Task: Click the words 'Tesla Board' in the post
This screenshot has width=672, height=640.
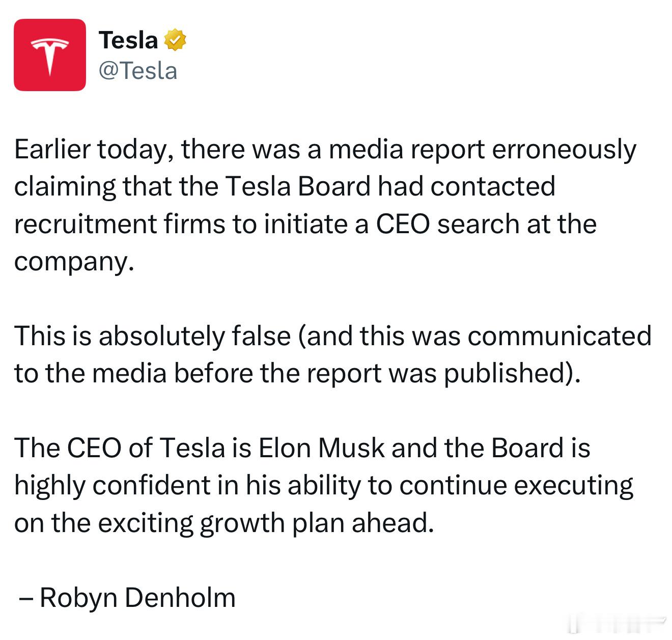Action: click(298, 186)
